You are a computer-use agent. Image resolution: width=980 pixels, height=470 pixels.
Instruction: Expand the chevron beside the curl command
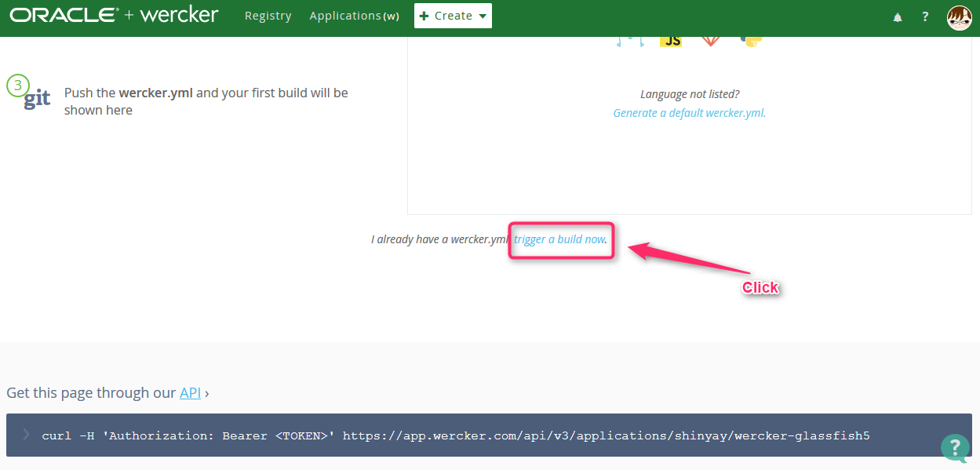[x=26, y=435]
